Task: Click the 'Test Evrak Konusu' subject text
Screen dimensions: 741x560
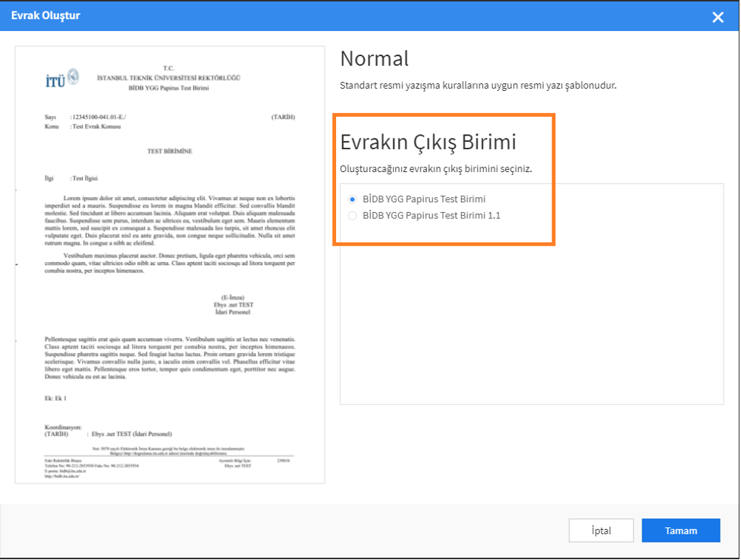Action: click(96, 127)
